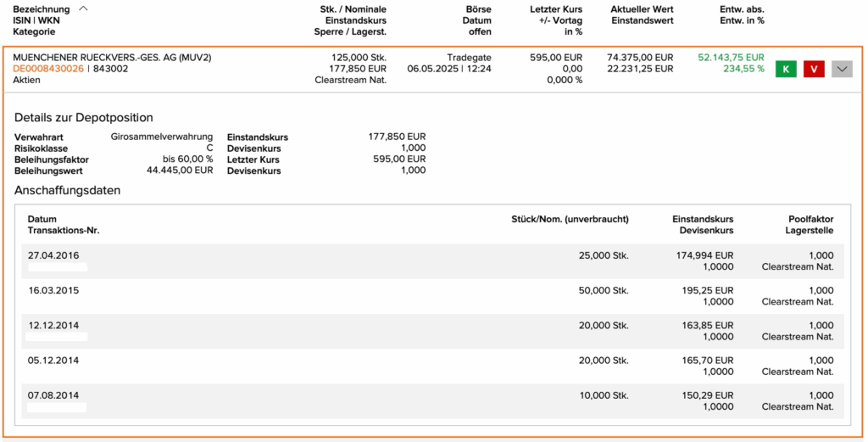
Task: Click the Börse column header
Action: click(x=477, y=9)
